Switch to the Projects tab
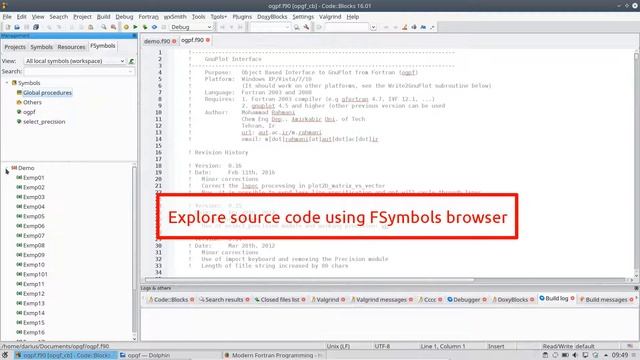Screen dimensions: 640x360 pyautogui.click(x=15, y=47)
